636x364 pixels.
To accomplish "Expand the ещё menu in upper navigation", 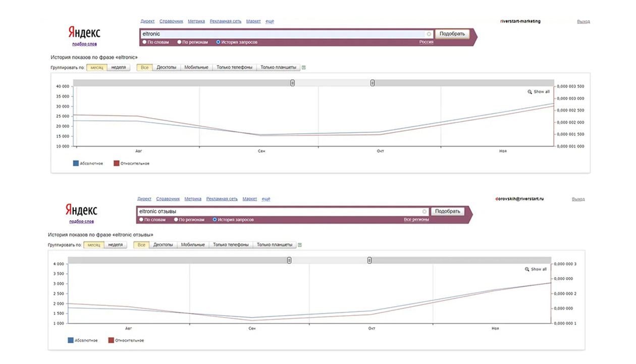I will 270,21.
